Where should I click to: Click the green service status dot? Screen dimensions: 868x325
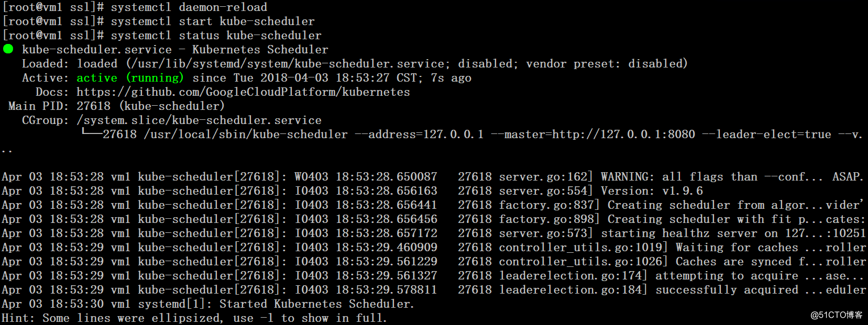click(8, 49)
